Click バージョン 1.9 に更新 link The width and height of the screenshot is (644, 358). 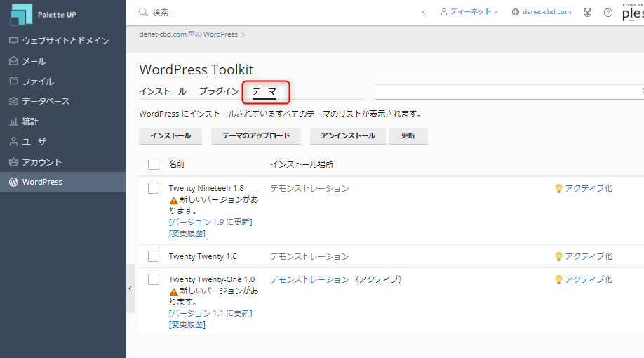pos(210,222)
